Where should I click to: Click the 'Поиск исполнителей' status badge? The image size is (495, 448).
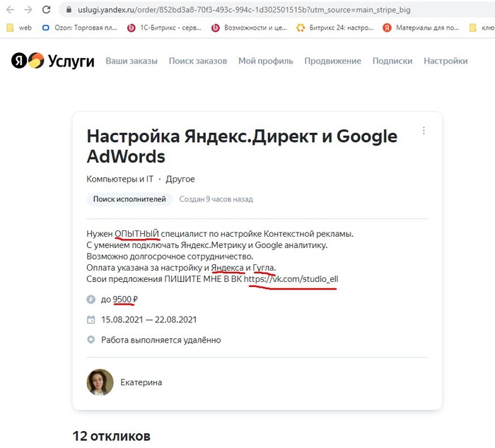tap(129, 199)
